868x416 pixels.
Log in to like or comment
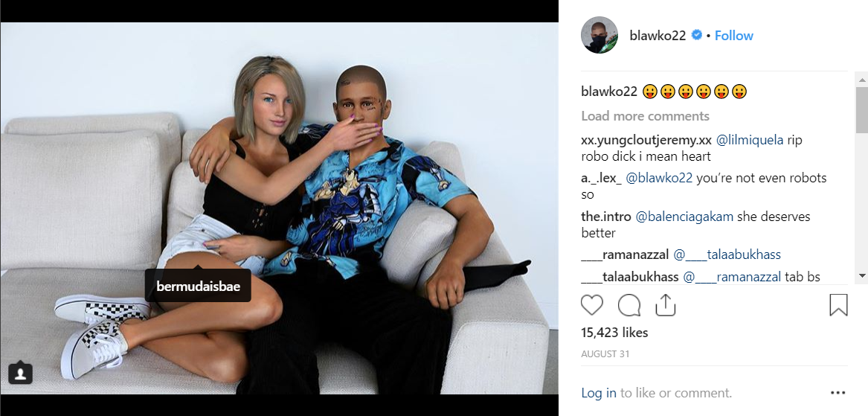tap(599, 393)
